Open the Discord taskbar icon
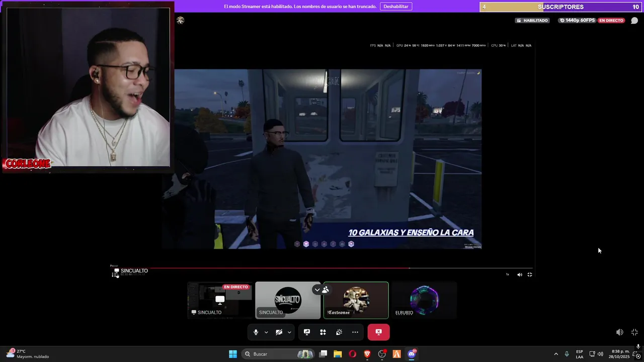The width and height of the screenshot is (644, 362). click(412, 354)
